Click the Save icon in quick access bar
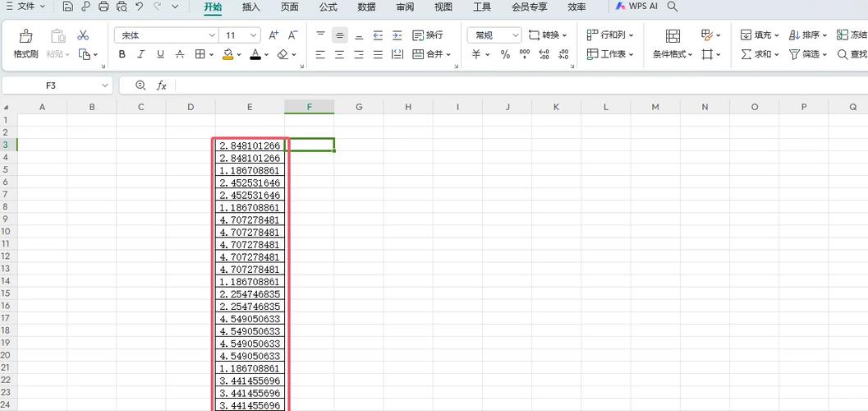The image size is (868, 411). [68, 7]
